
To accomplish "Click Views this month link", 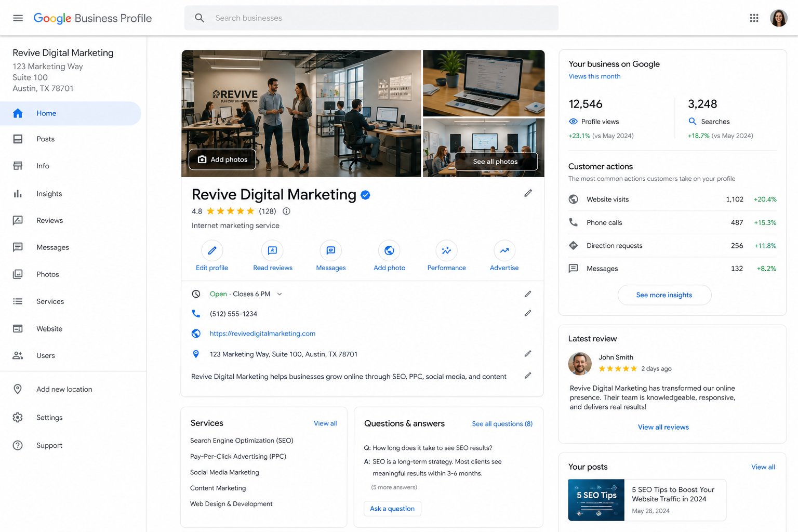I will click(x=594, y=76).
